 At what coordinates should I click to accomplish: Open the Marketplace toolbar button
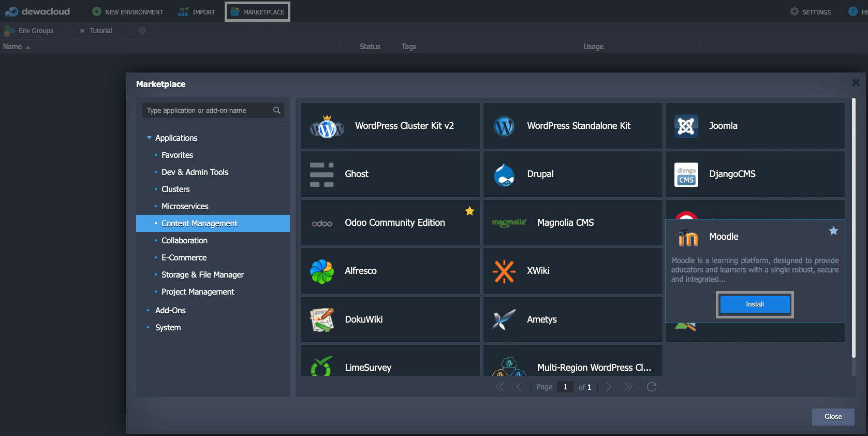[257, 11]
